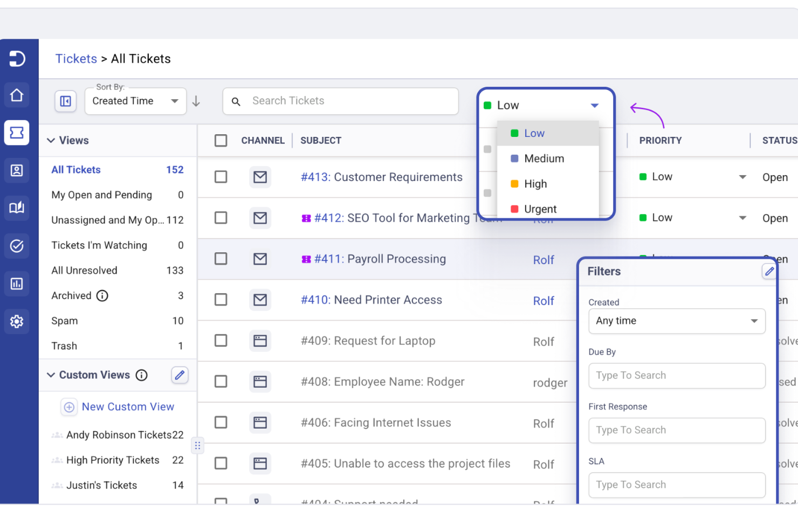Open the Knowledge Base book icon
The height and width of the screenshot is (532, 798).
(17, 208)
